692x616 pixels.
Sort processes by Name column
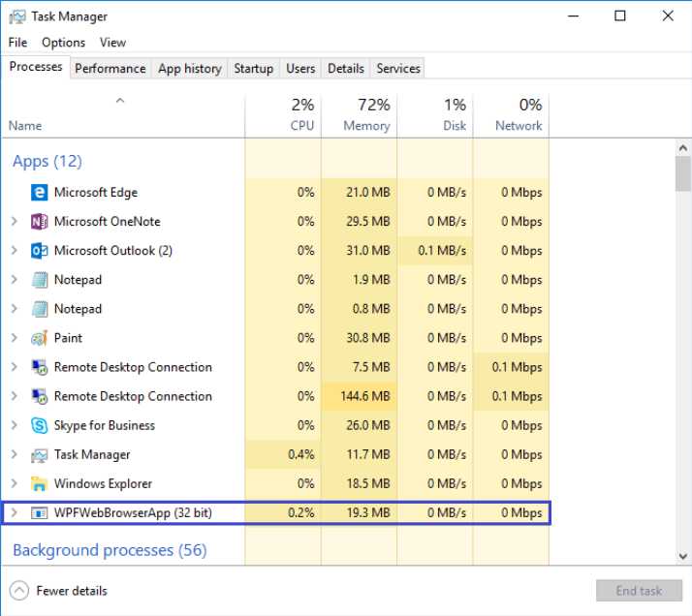[x=123, y=115]
